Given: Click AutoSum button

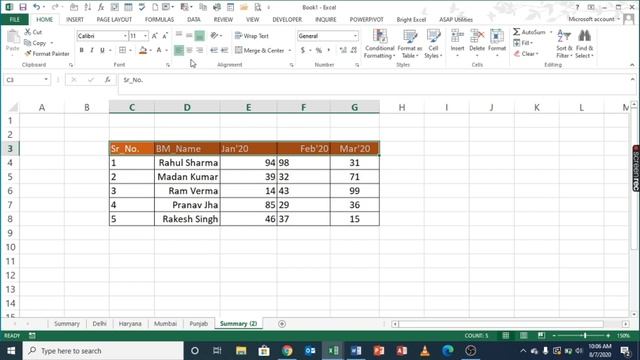Looking at the screenshot, I should tap(529, 32).
